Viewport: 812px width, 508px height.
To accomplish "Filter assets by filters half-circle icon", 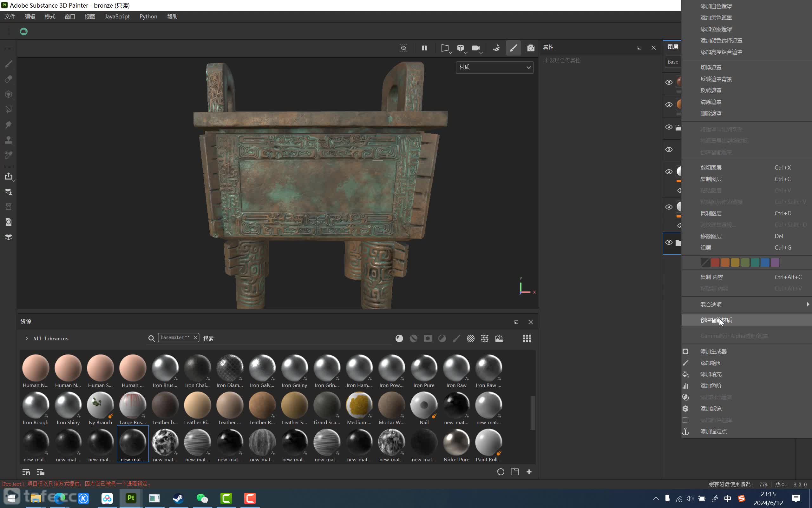I will point(442,338).
